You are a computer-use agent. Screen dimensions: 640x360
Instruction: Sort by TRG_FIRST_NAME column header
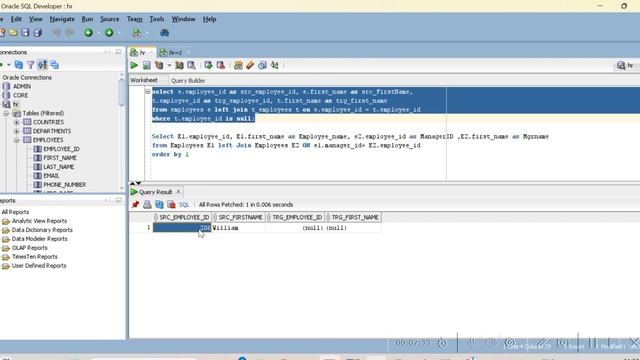(353, 217)
